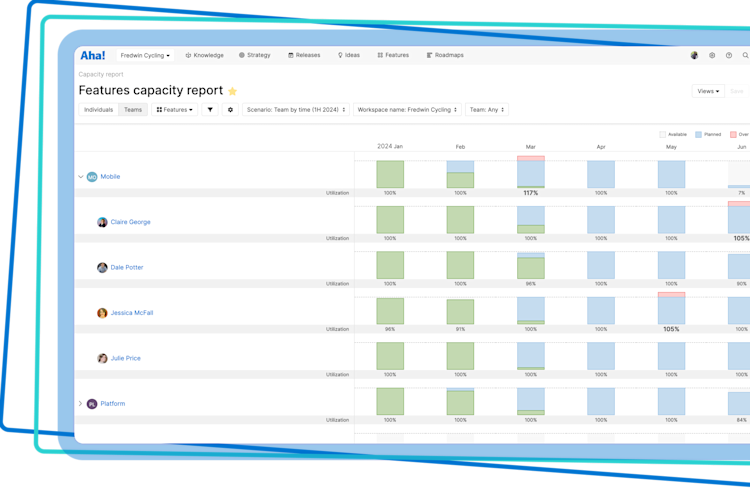The image size is (750, 489).
Task: Click the Platform team icon
Action: click(92, 404)
